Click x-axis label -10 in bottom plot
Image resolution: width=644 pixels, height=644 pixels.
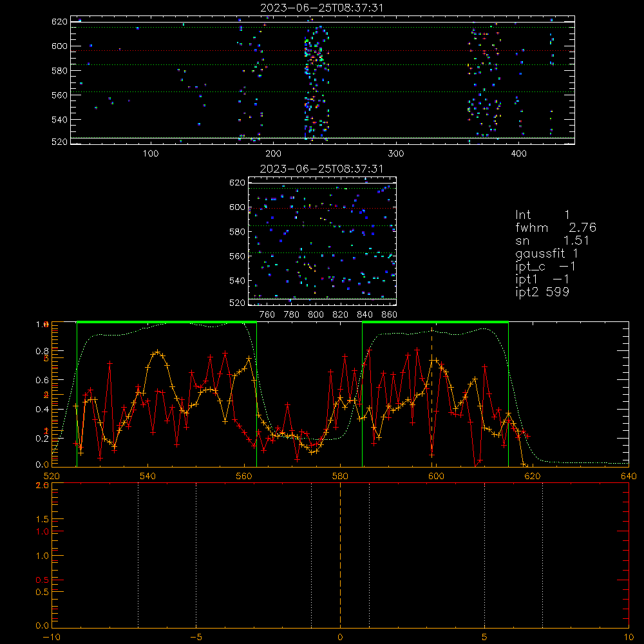52,638
